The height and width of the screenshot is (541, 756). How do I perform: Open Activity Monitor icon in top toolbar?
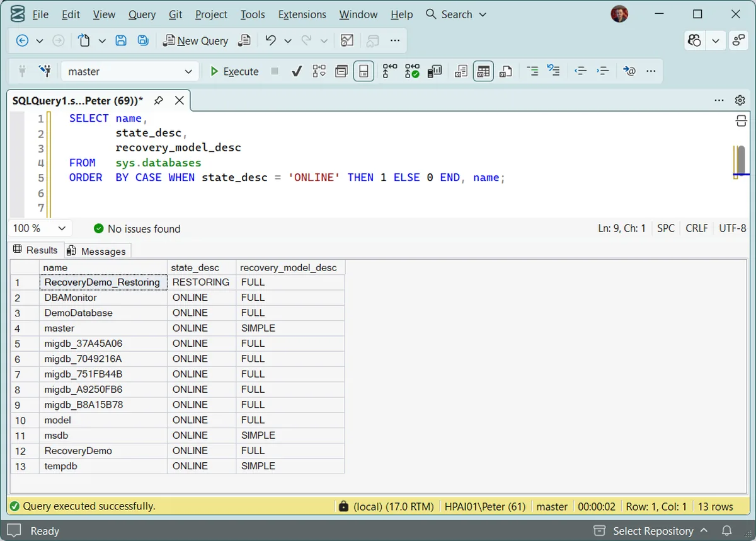[346, 40]
